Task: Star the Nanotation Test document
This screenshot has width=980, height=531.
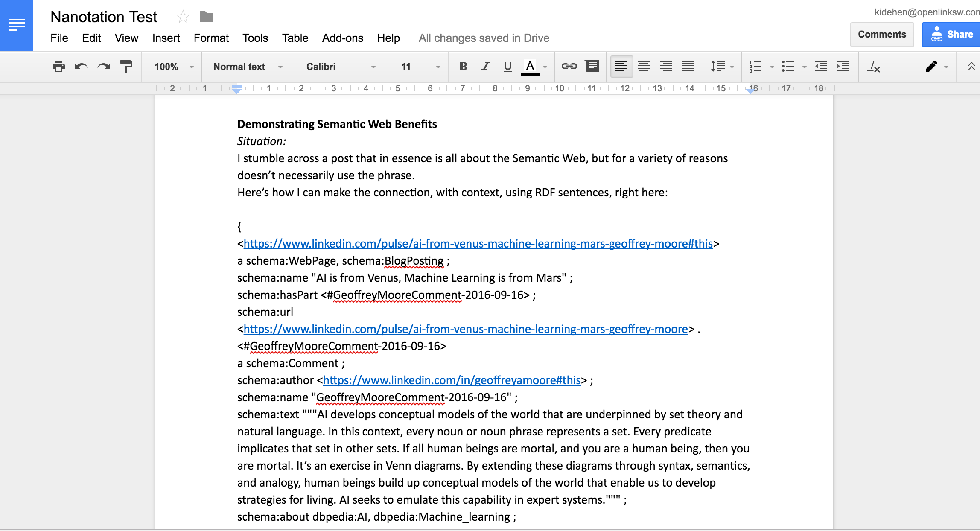Action: (x=183, y=17)
